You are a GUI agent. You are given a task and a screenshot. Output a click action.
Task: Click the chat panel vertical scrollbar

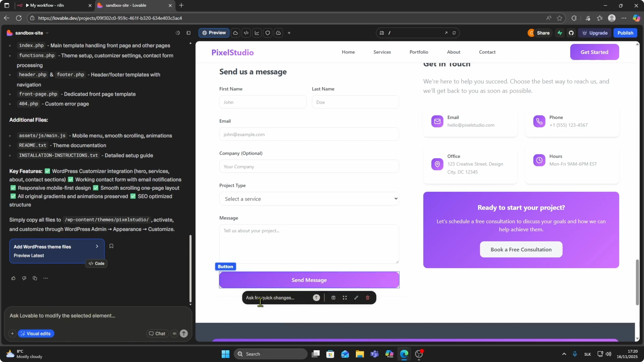191,269
